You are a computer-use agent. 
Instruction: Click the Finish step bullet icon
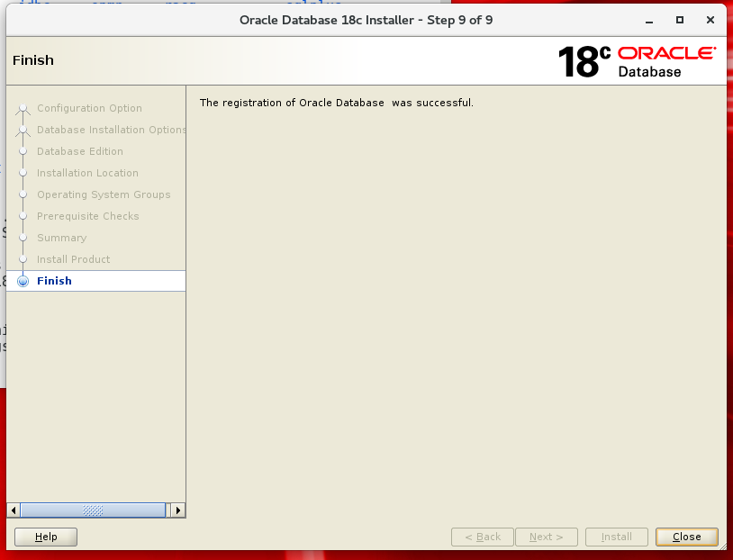point(23,281)
